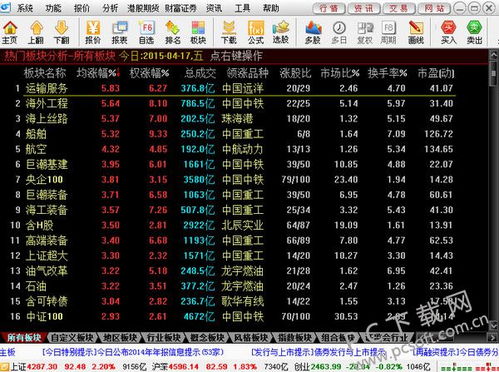Image resolution: width=499 pixels, height=372 pixels.
Task: Open the 分析 menu
Action: [x=110, y=8]
